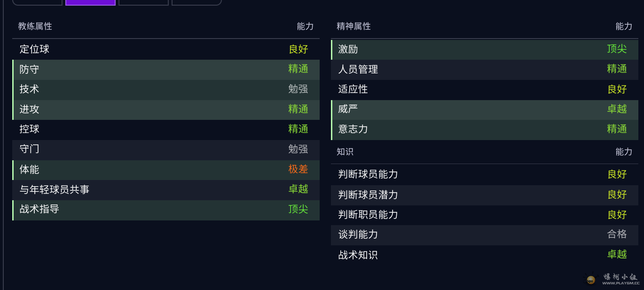Image resolution: width=644 pixels, height=290 pixels.
Task: Select the 守门 attribute row
Action: pyautogui.click(x=166, y=149)
